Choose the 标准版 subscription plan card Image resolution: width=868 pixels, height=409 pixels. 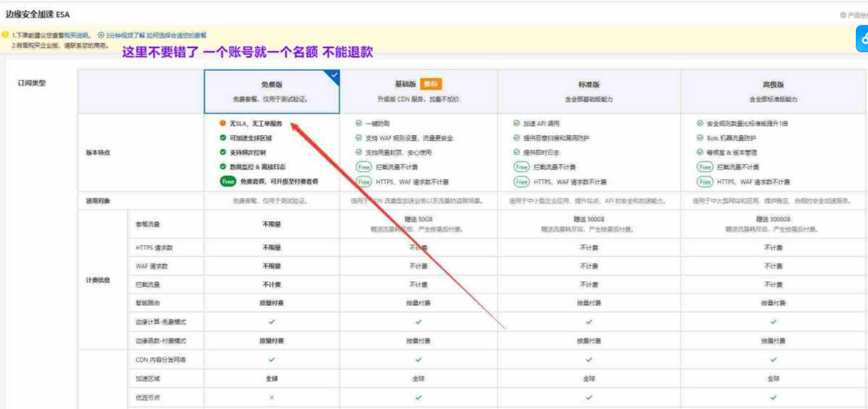click(x=589, y=91)
